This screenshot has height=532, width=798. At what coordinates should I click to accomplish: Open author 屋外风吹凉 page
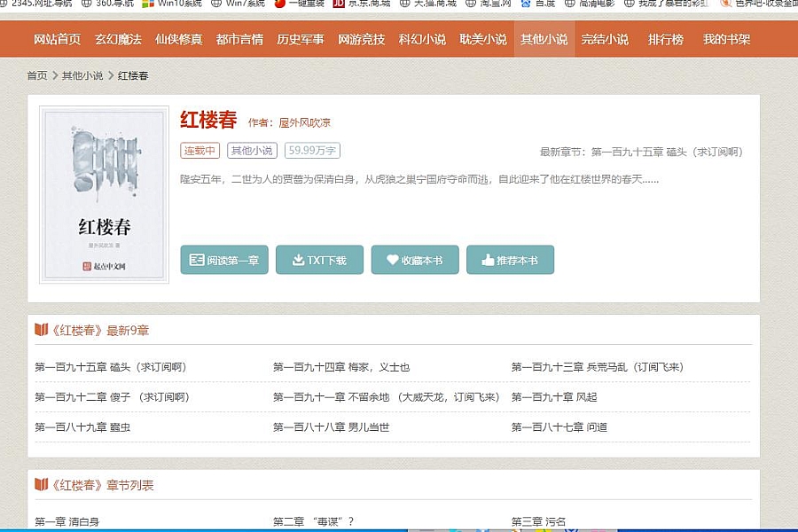pyautogui.click(x=304, y=122)
